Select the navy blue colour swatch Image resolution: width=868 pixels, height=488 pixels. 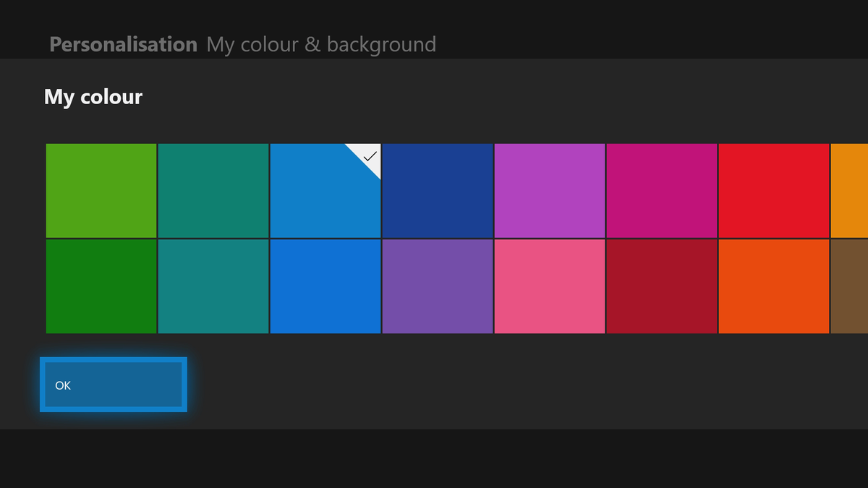coord(438,190)
